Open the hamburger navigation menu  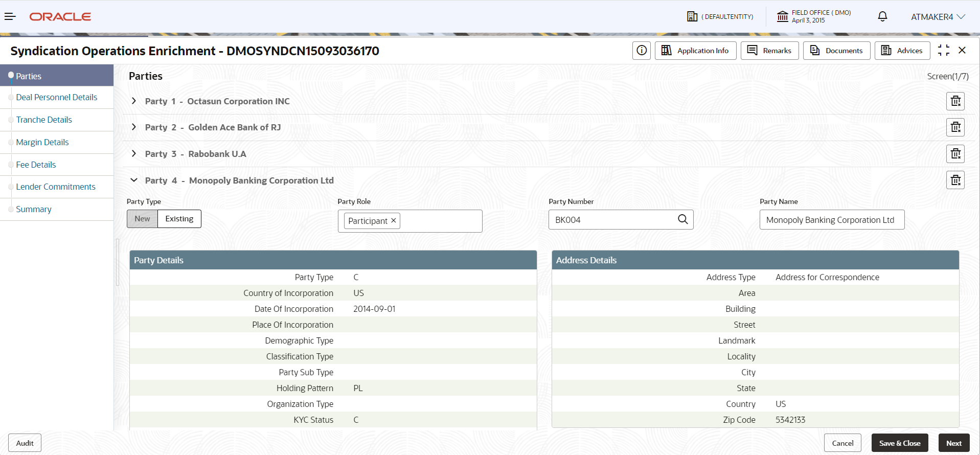pyautogui.click(x=10, y=17)
